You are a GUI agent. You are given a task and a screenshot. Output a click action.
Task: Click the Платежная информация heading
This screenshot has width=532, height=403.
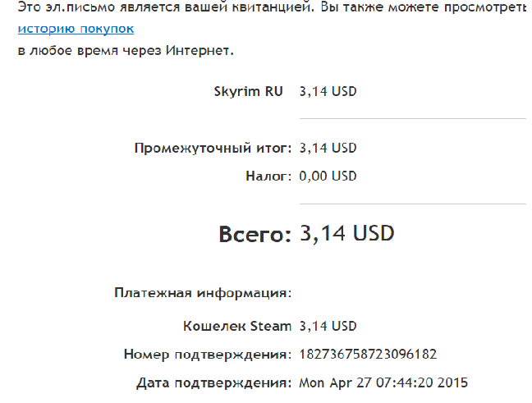[x=203, y=293]
